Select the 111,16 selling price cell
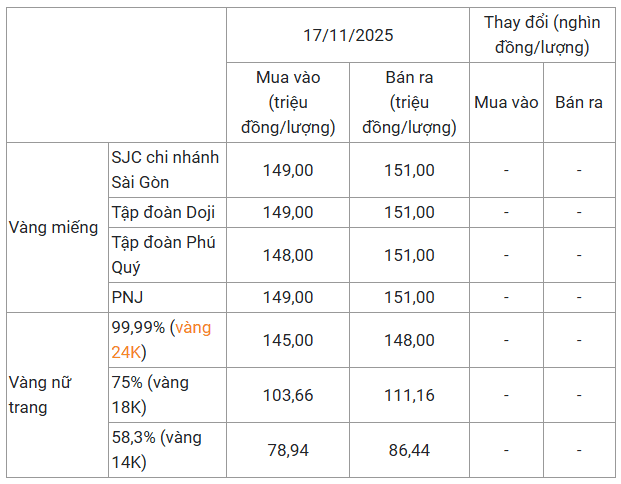Screen dimensions: 621x484 tap(409, 395)
